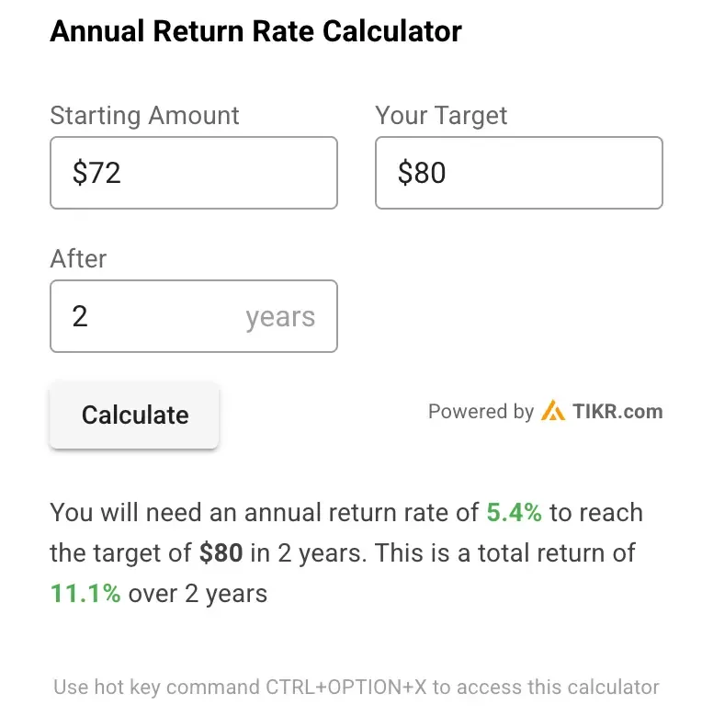Click the gray years suffix text
702x728 pixels.
pos(280,317)
